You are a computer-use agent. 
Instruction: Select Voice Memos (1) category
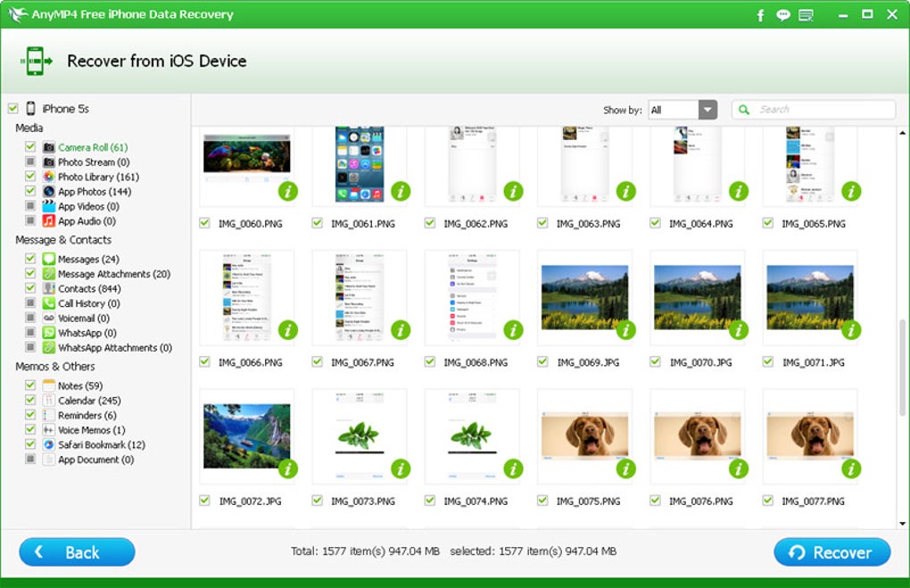(x=91, y=430)
